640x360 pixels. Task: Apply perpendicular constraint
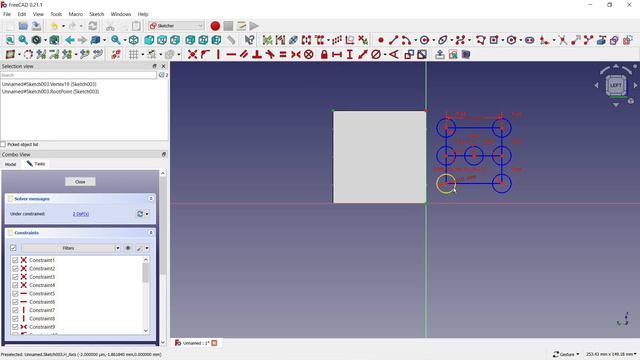click(x=257, y=54)
